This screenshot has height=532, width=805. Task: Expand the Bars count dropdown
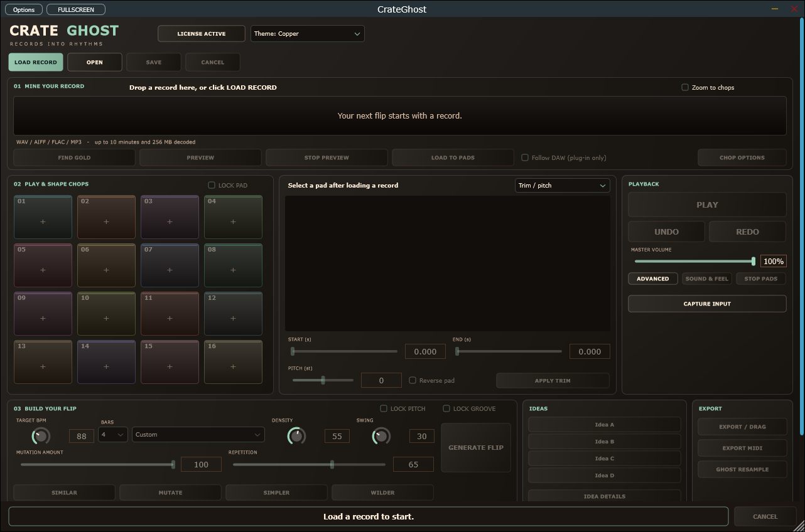click(x=113, y=434)
